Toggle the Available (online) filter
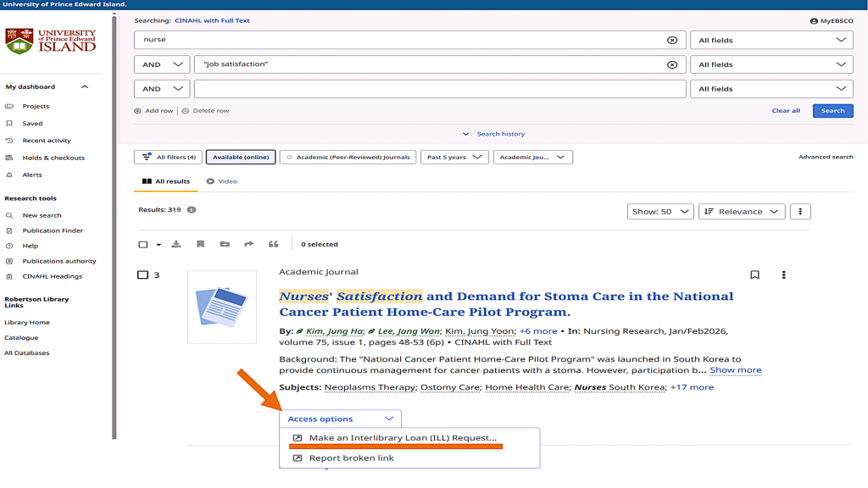868x488 pixels. [x=241, y=157]
